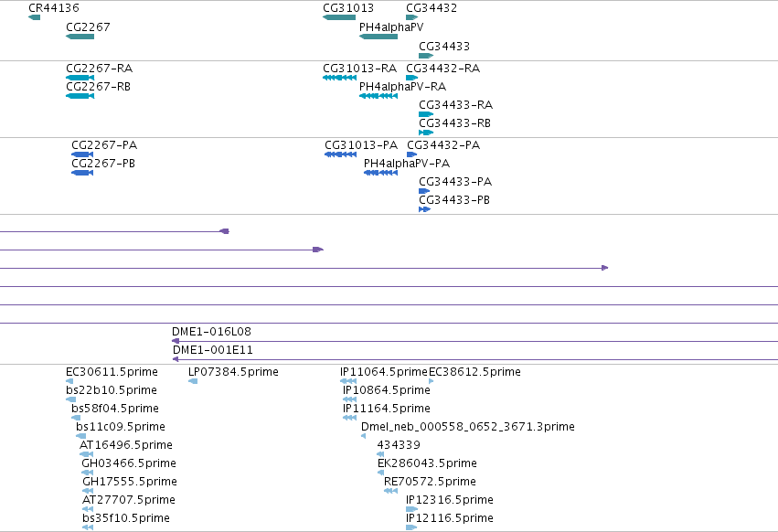Select protein CG34433-PB
This screenshot has width=778, height=532.
(x=424, y=209)
